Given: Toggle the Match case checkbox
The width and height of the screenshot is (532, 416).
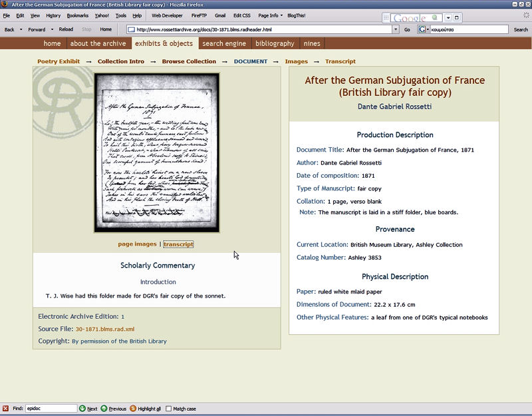Looking at the screenshot, I should [168, 409].
